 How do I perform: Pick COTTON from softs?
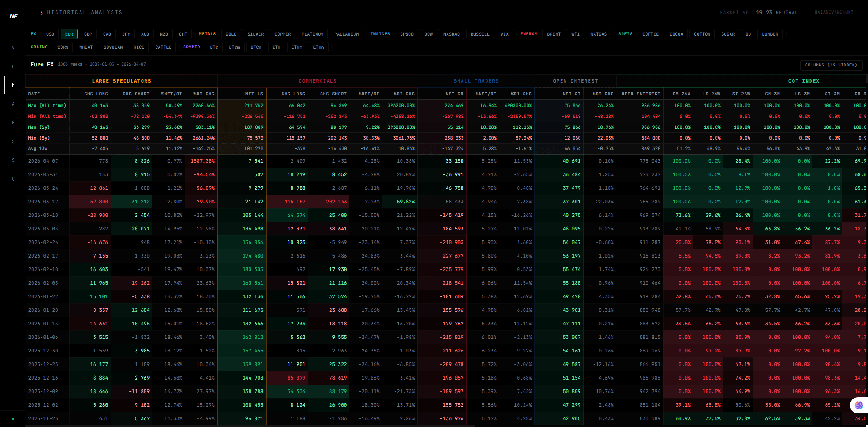(x=702, y=34)
